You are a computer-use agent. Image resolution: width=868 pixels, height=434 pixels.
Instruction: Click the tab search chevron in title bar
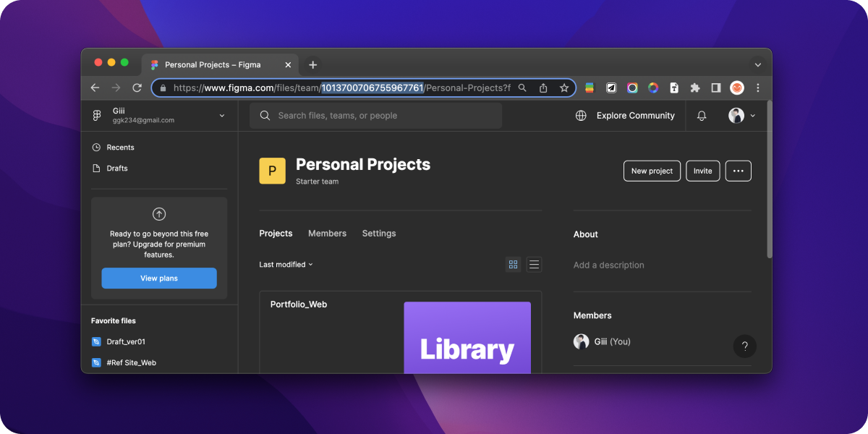[x=758, y=64]
